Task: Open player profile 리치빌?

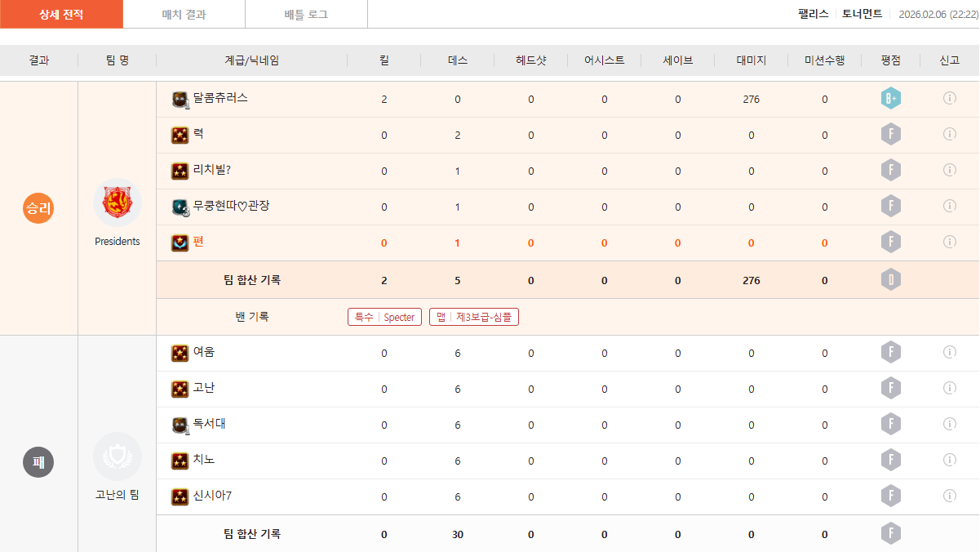Action: (211, 170)
